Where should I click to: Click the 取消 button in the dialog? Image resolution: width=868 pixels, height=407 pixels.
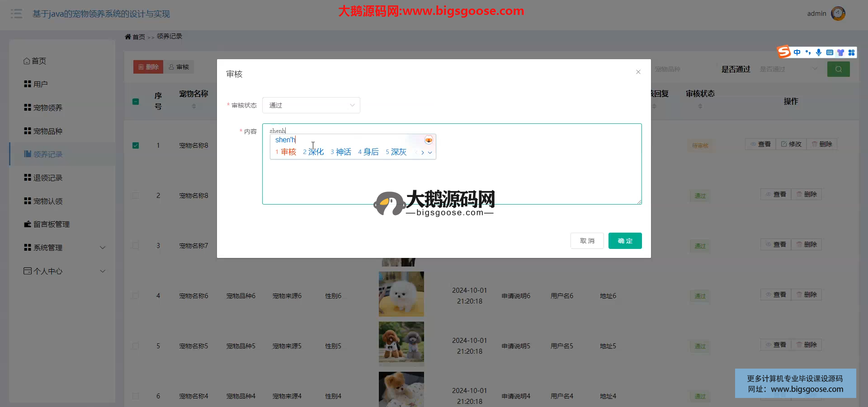(587, 241)
